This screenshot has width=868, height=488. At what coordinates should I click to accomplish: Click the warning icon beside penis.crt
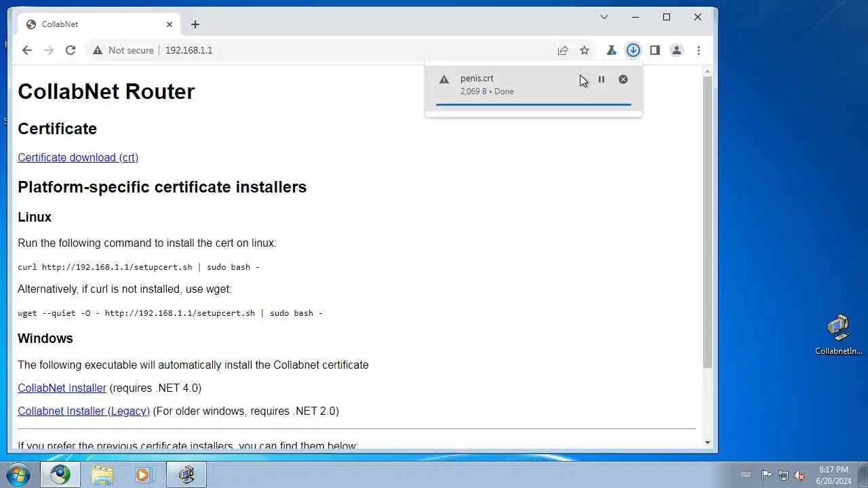point(444,79)
